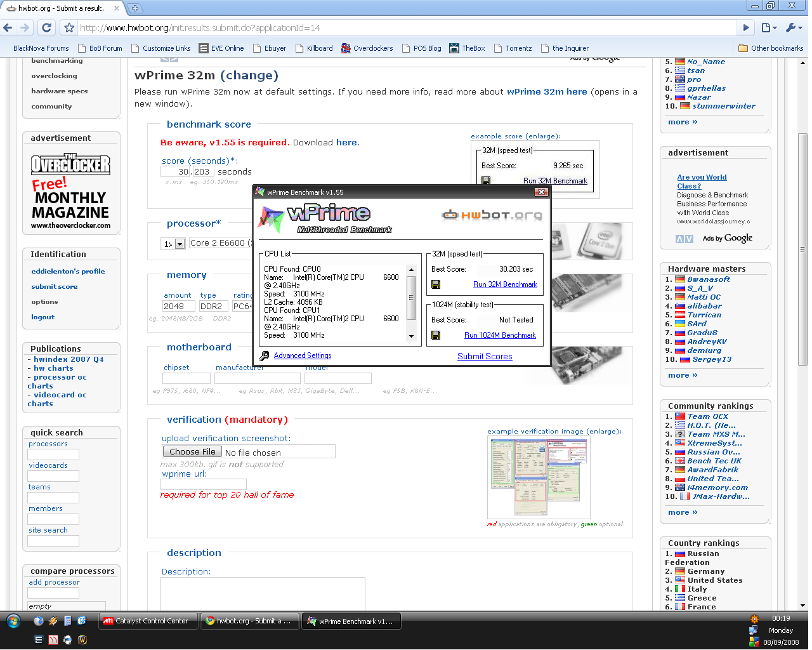Open the Windows Start orb
Image resolution: width=812 pixels, height=650 pixels.
point(13,621)
